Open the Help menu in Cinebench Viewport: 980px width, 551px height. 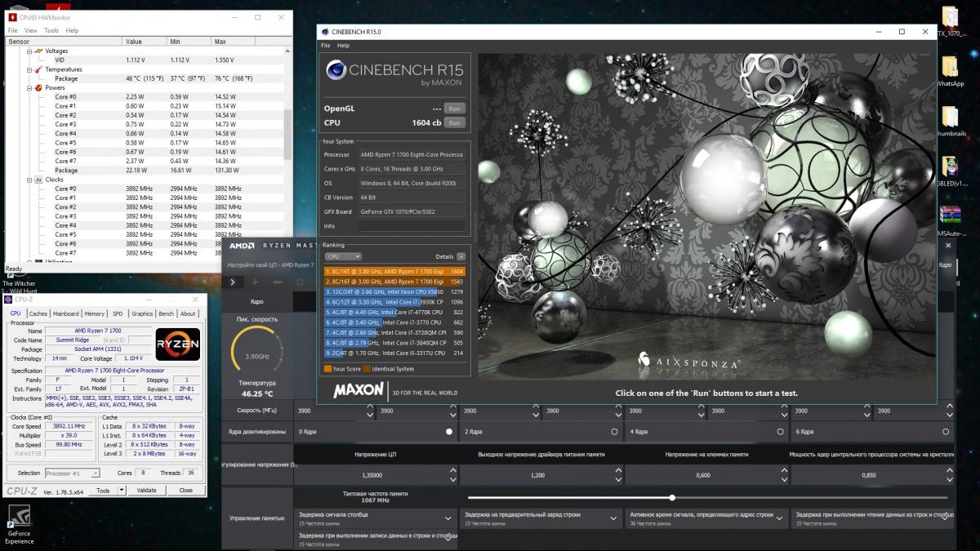(x=343, y=46)
